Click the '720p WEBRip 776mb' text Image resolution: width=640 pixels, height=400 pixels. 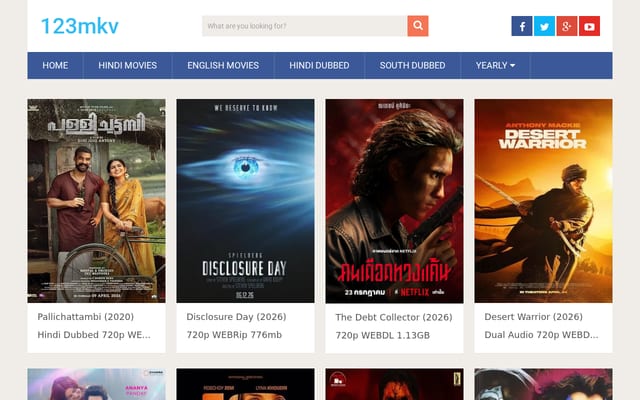(234, 335)
